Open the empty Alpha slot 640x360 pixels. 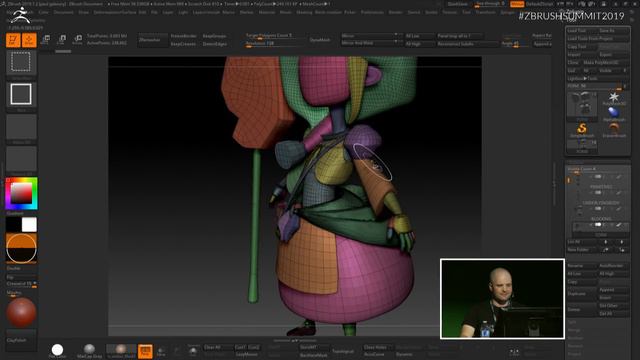pos(21,127)
